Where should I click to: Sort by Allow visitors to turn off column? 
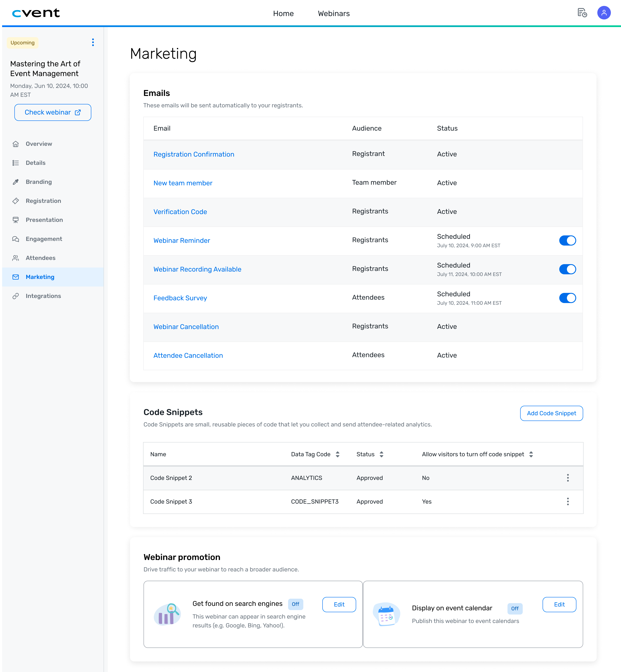[x=531, y=454]
